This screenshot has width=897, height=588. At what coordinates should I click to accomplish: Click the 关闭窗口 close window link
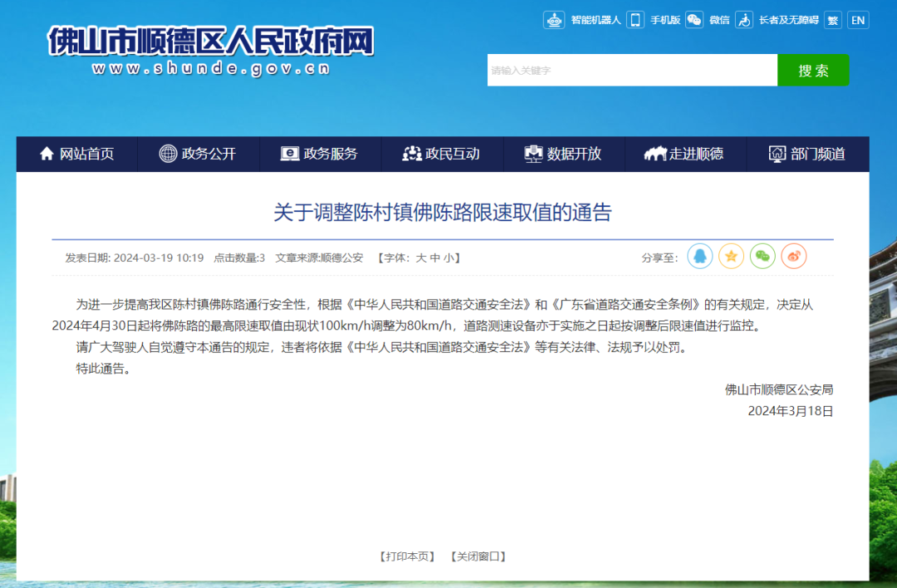click(478, 556)
